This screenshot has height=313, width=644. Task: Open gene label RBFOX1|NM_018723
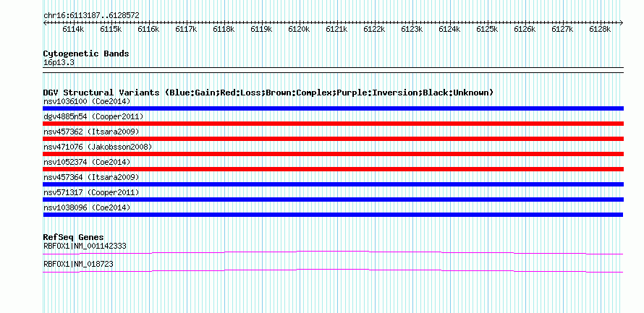point(78,265)
